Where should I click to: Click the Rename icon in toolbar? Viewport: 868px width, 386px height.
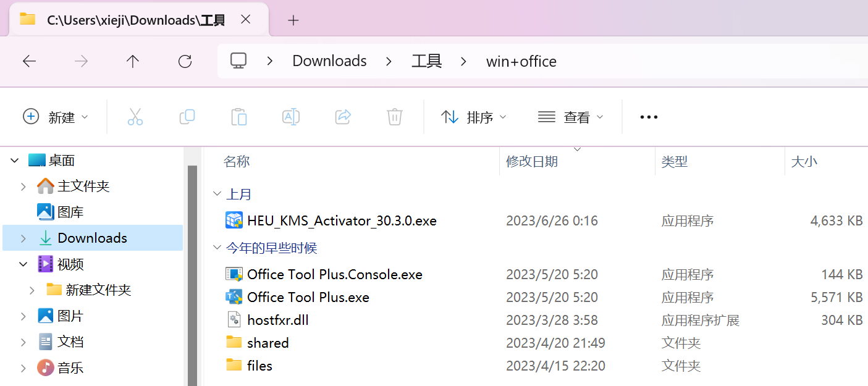(290, 117)
